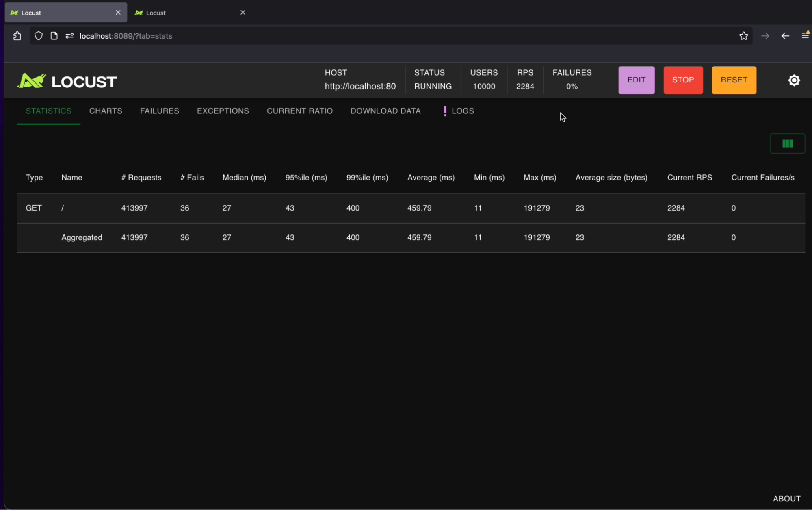Go back using the left arrow
The width and height of the screenshot is (812, 510).
coord(785,36)
